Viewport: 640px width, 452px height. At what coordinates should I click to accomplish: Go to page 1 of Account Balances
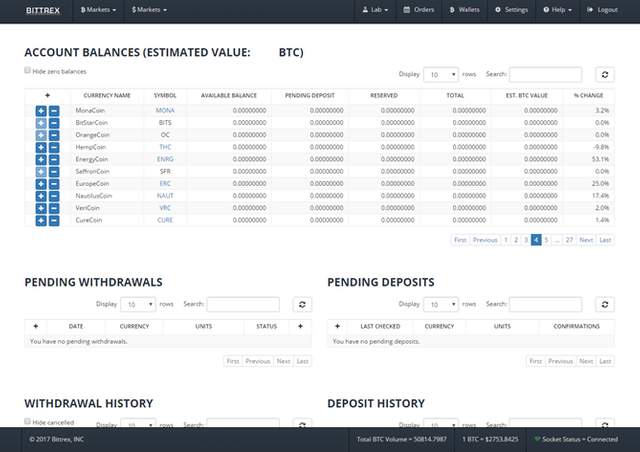[x=506, y=240]
